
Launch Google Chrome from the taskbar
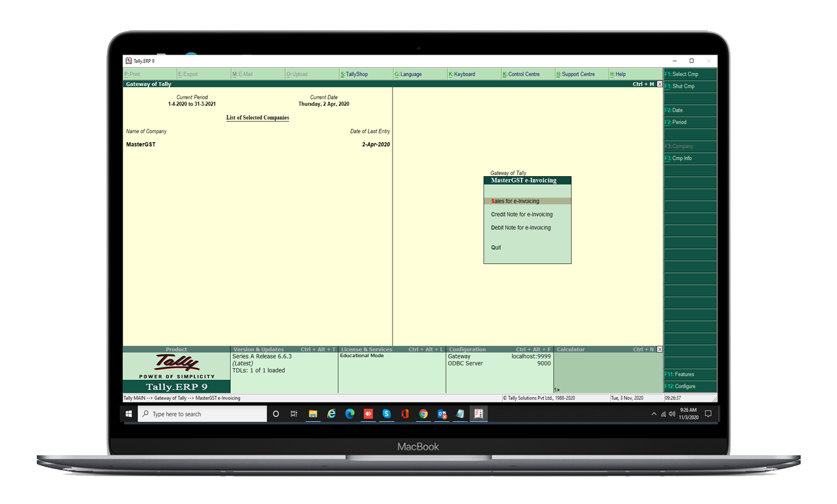[x=424, y=414]
